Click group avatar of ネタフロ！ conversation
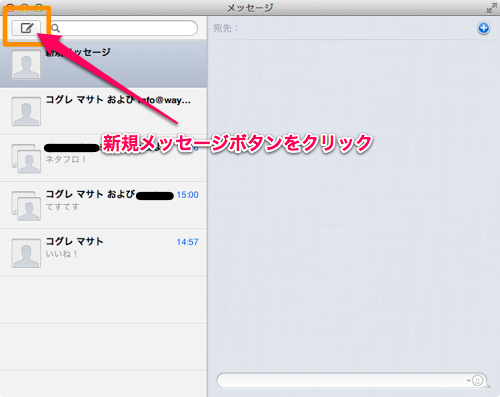 tap(26, 159)
